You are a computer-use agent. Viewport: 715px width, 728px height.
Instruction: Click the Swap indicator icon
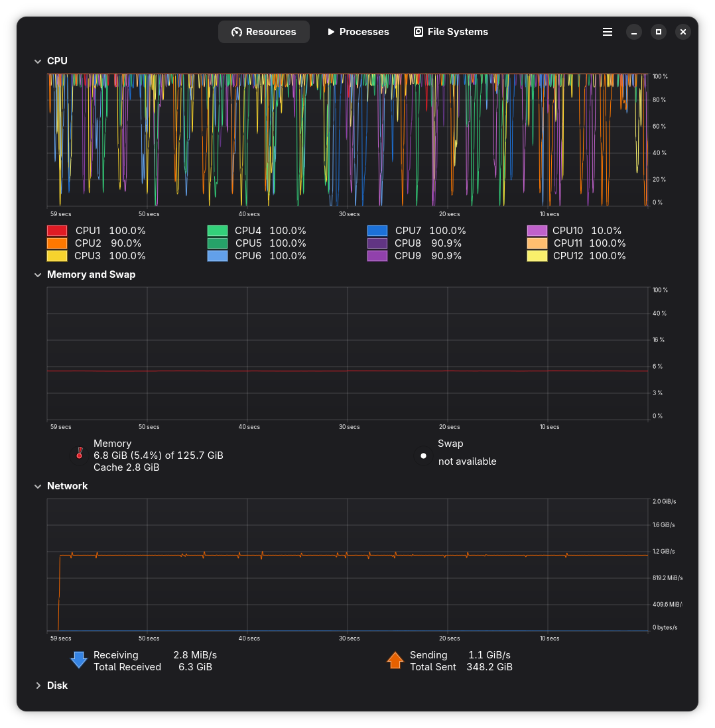coord(423,455)
